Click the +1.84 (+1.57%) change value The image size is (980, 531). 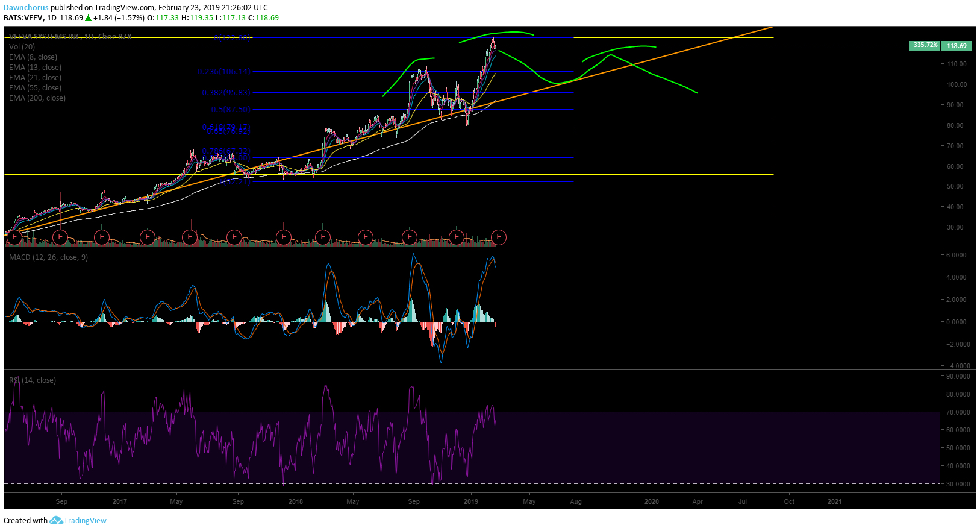[x=119, y=18]
